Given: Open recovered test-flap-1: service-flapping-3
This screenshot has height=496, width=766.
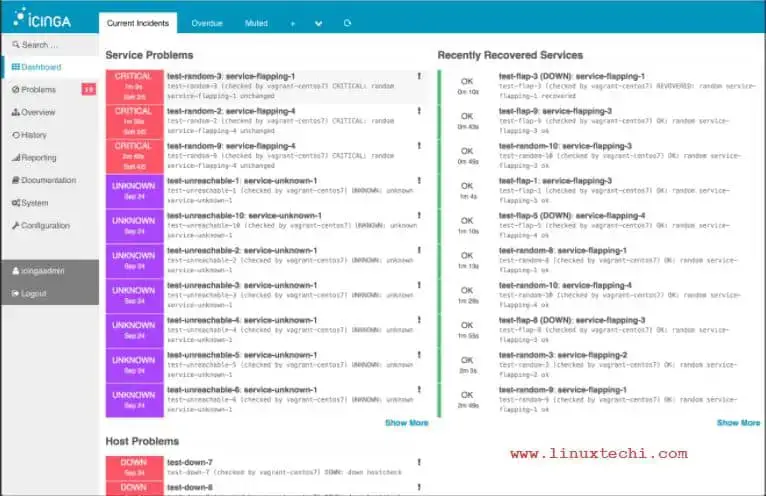Looking at the screenshot, I should [555, 181].
